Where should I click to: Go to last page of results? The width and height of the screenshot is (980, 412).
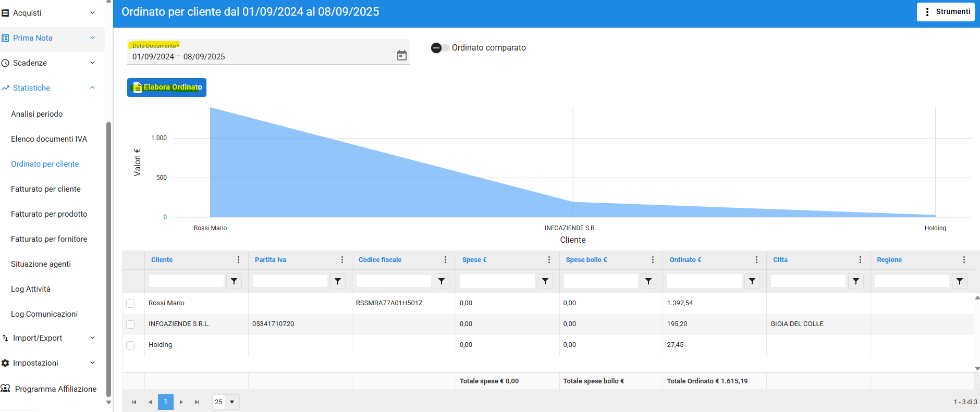[x=197, y=402]
